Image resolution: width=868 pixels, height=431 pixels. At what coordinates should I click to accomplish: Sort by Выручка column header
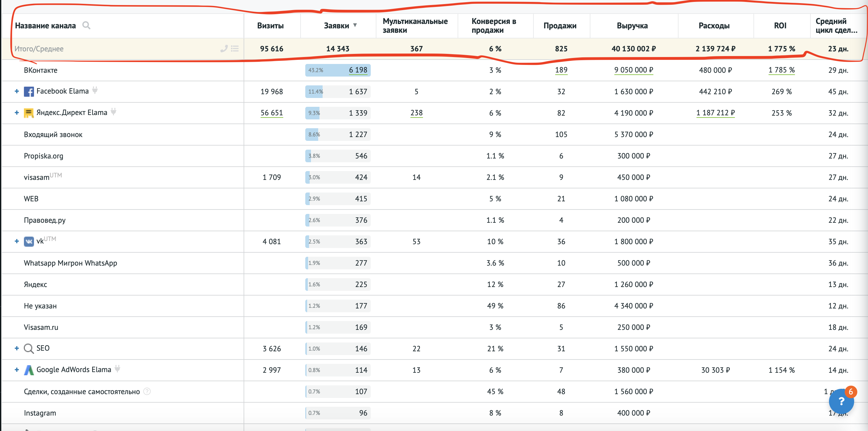632,26
